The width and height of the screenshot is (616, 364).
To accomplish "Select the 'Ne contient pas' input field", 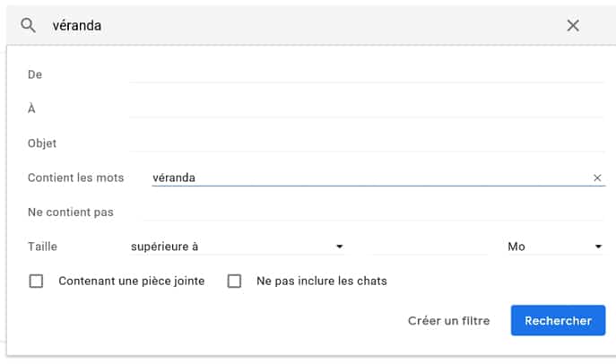I will pos(373,212).
